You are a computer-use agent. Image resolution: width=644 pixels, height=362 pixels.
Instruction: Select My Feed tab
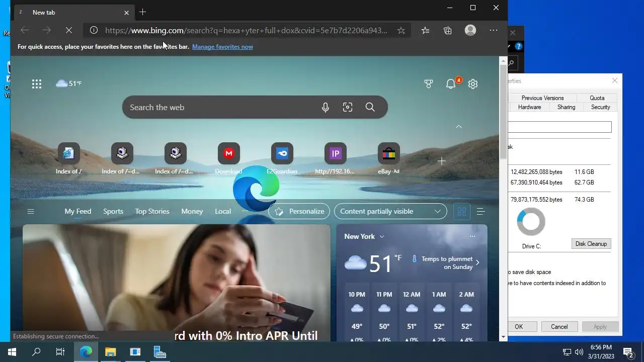(78, 211)
